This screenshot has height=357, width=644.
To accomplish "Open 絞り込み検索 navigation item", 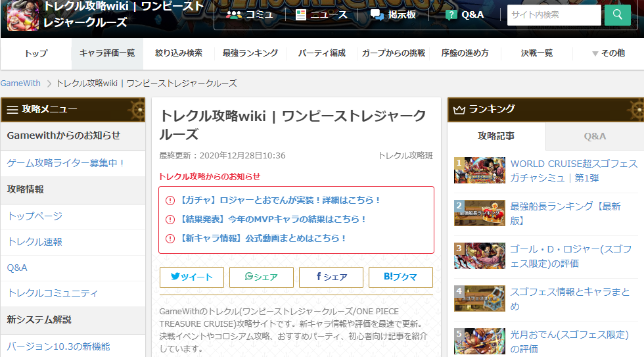I will [179, 53].
